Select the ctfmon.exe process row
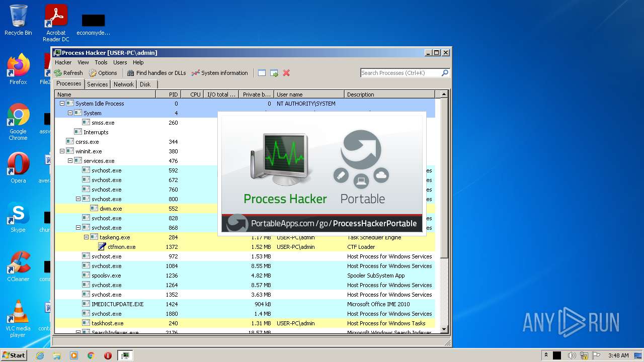 (245, 247)
